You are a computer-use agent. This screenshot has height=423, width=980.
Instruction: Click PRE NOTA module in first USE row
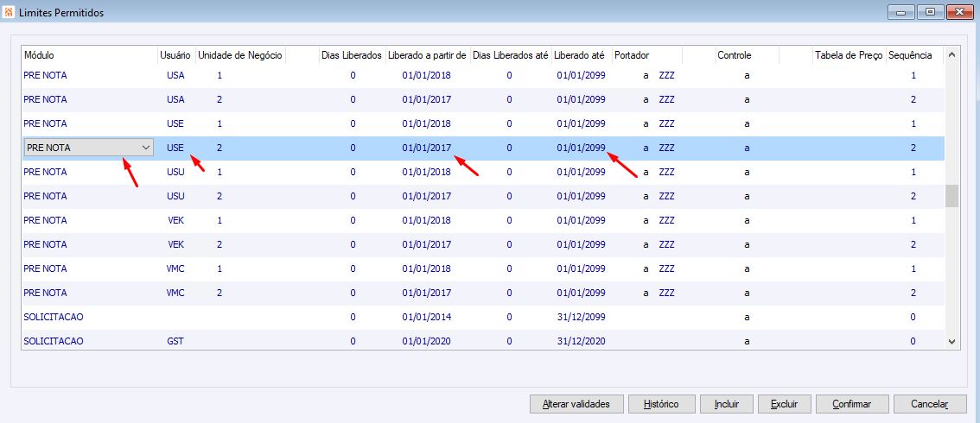(x=45, y=123)
